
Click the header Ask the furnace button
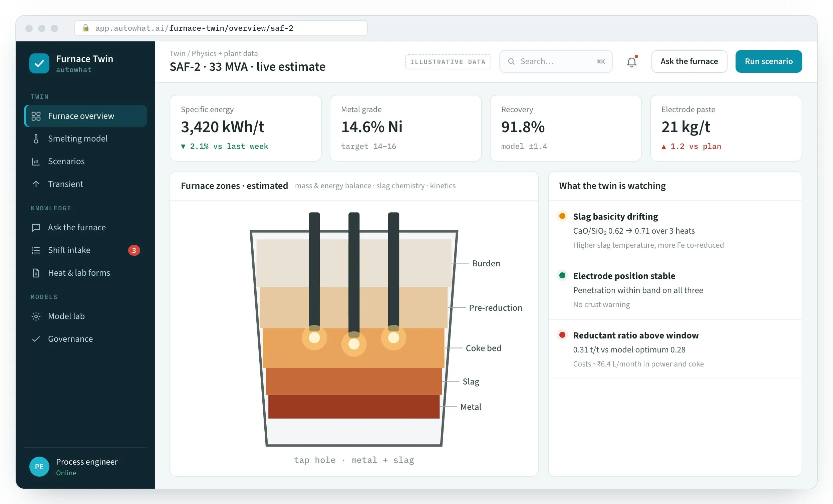coord(689,61)
